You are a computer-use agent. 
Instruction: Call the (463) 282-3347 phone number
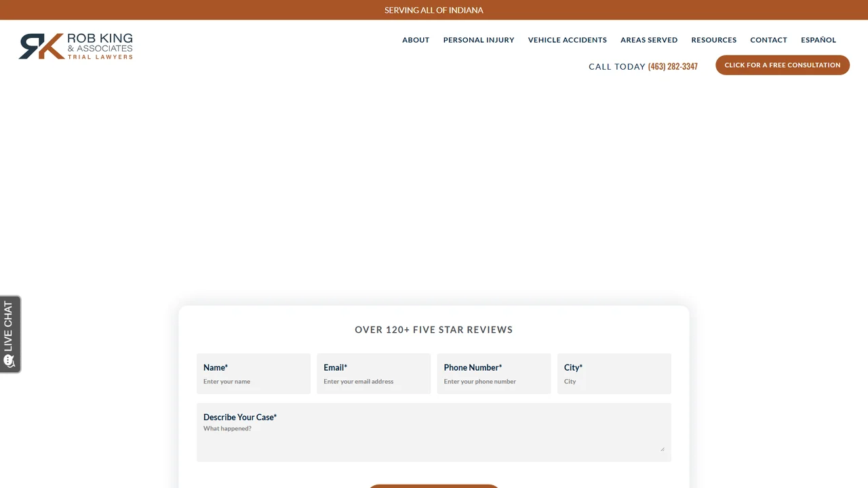click(673, 66)
